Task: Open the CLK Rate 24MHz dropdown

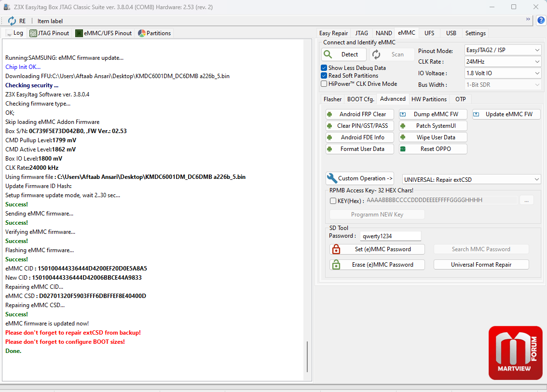Action: 502,62
